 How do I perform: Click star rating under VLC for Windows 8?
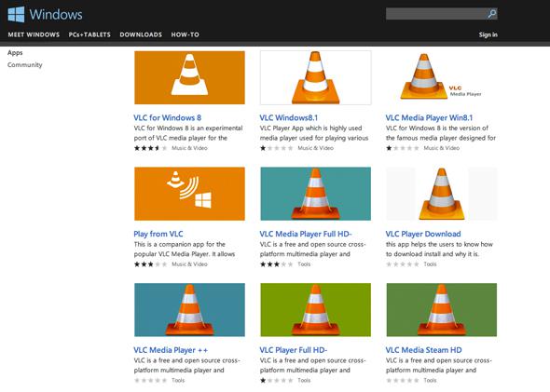150,148
